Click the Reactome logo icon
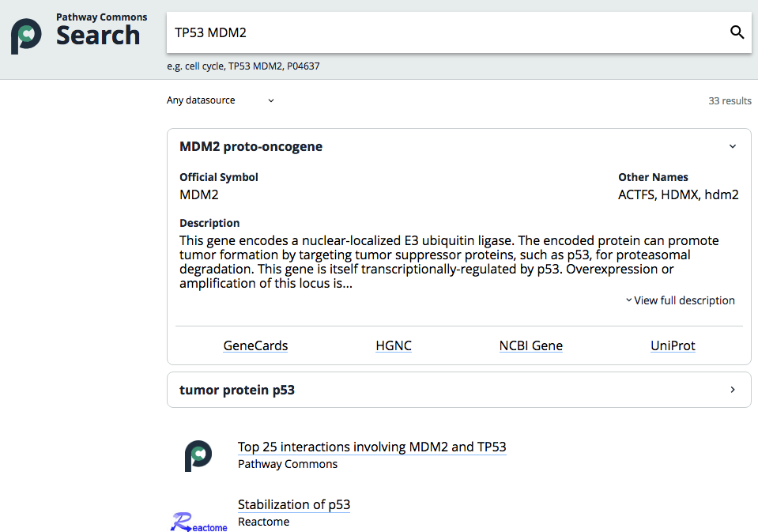This screenshot has height=532, width=758. 198,522
